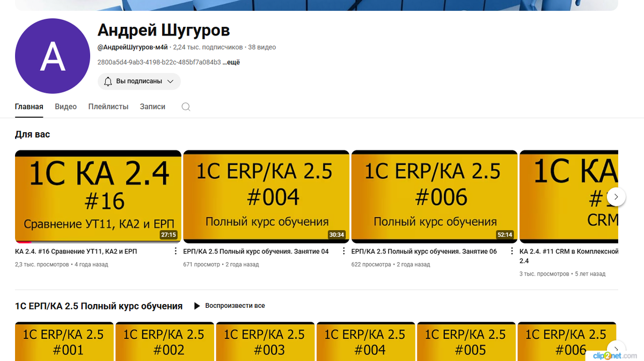Open the channel search magnifier icon

pos(186,107)
